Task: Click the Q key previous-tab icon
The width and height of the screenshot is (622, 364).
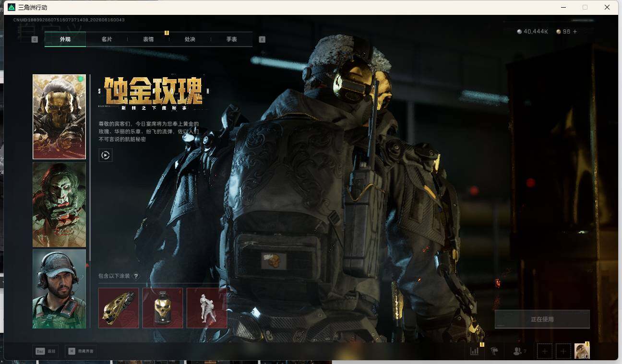Action: pyautogui.click(x=35, y=39)
